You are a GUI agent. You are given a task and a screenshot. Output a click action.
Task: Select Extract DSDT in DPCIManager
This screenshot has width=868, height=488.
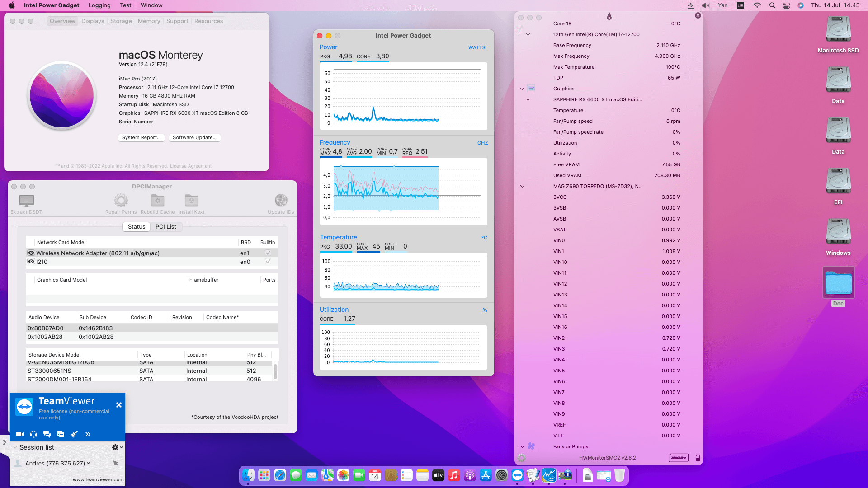[x=26, y=201]
